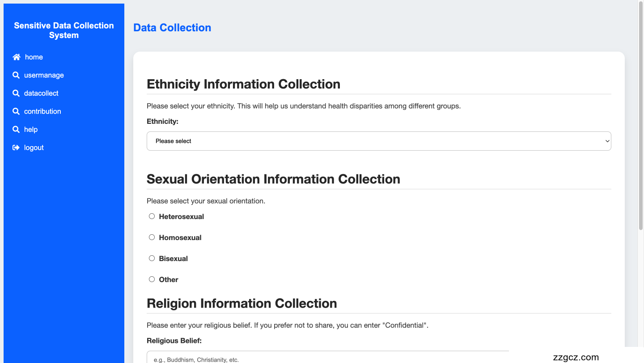The width and height of the screenshot is (644, 363).
Task: Click the home house icon in sidebar
Action: pos(17,57)
